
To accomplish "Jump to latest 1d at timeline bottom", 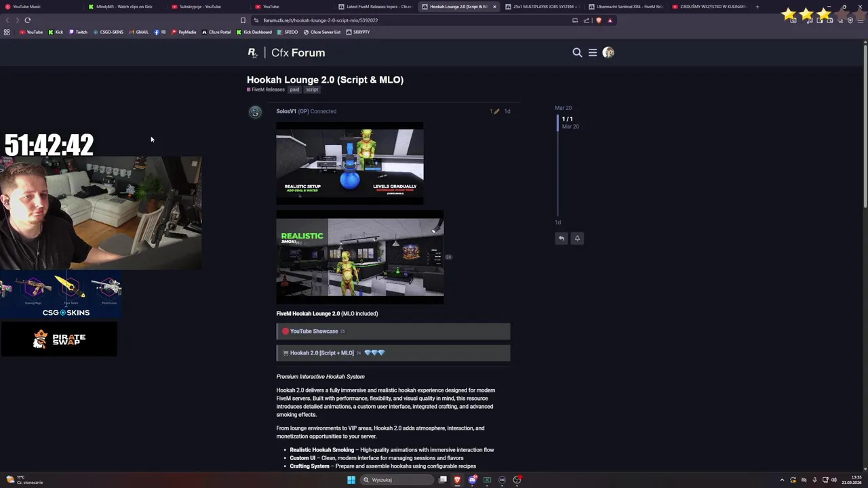I will pos(557,222).
